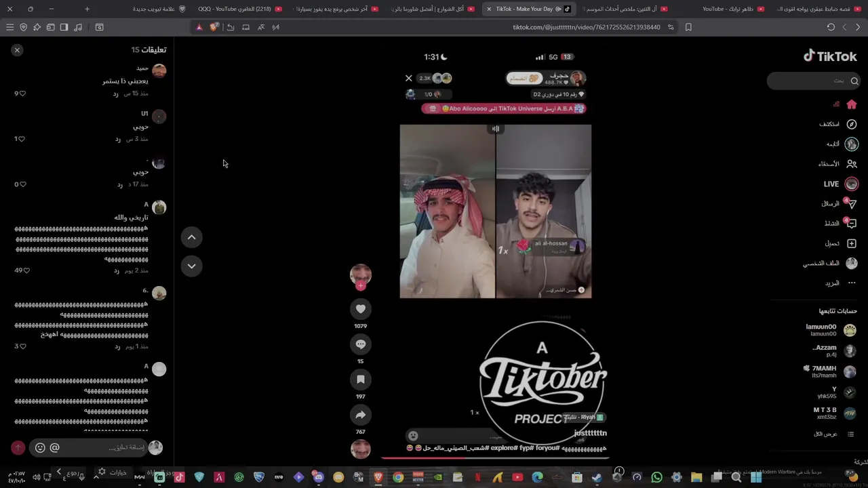Like the comment heart showing 0
The height and width of the screenshot is (488, 868).
tap(22, 184)
